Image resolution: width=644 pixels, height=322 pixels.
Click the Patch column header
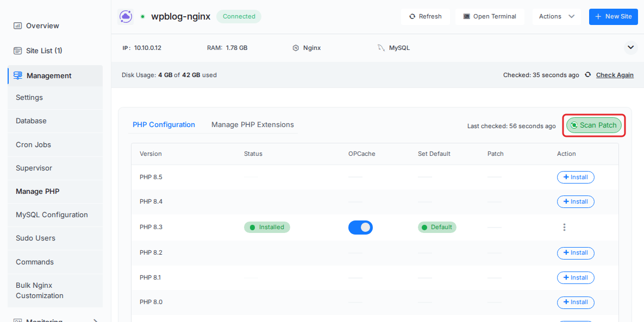(495, 154)
